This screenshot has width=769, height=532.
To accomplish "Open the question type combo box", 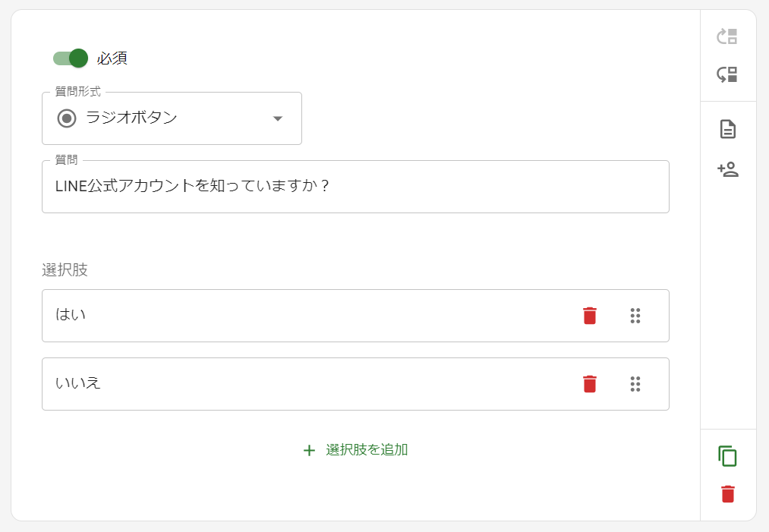I will tap(172, 118).
